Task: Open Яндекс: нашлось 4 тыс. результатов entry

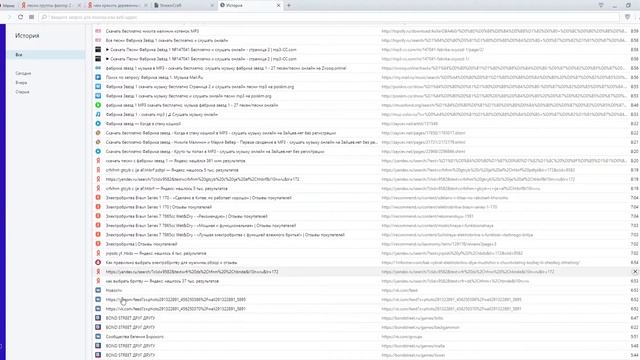Action: [x=156, y=253]
